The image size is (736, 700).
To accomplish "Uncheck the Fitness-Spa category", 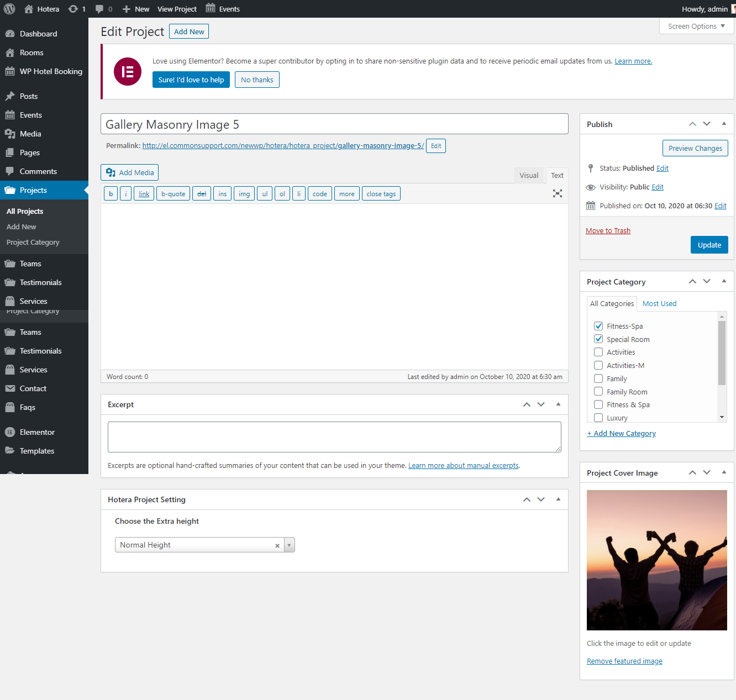I will (598, 326).
